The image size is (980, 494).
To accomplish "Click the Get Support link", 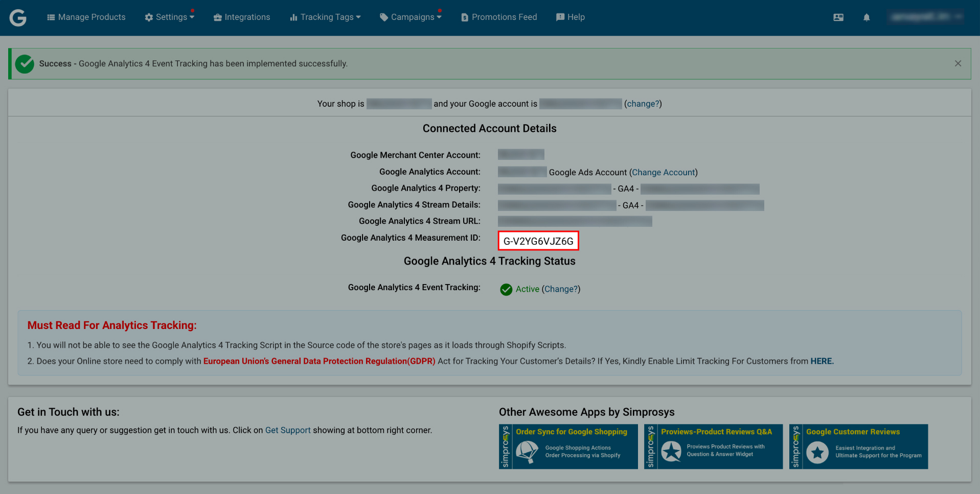I will click(288, 430).
